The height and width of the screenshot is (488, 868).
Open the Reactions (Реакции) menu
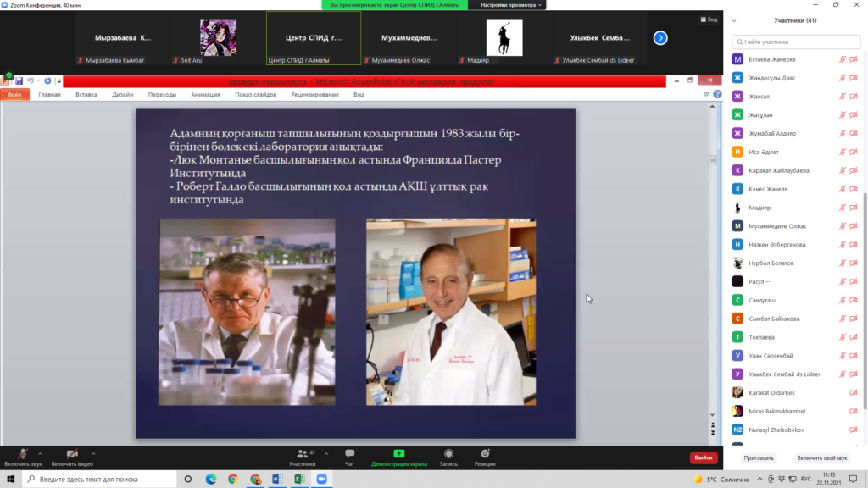point(485,456)
